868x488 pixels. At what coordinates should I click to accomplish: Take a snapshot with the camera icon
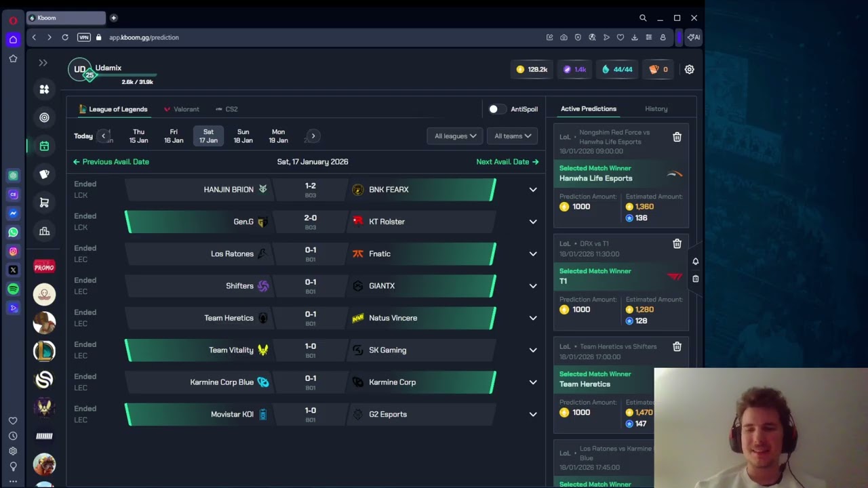click(564, 37)
